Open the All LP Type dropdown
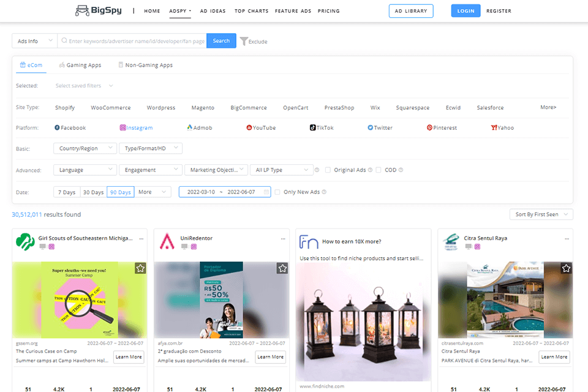The height and width of the screenshot is (392, 588). click(x=282, y=170)
